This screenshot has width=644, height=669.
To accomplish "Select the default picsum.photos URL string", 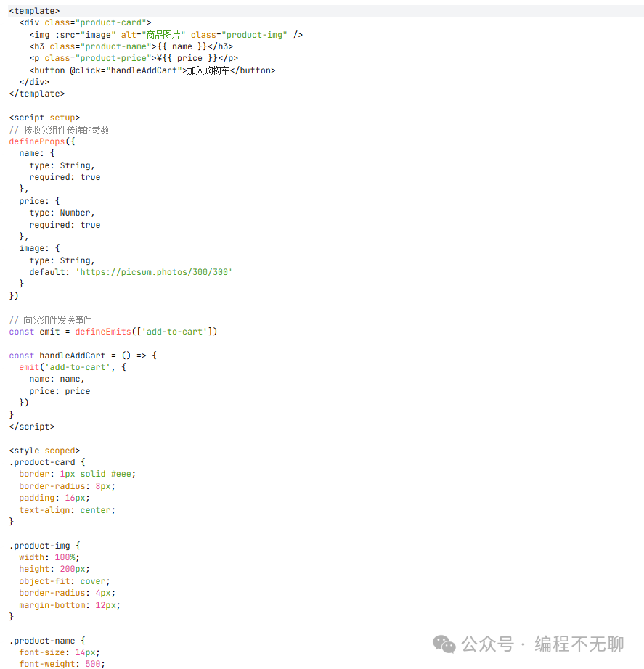I will [154, 272].
